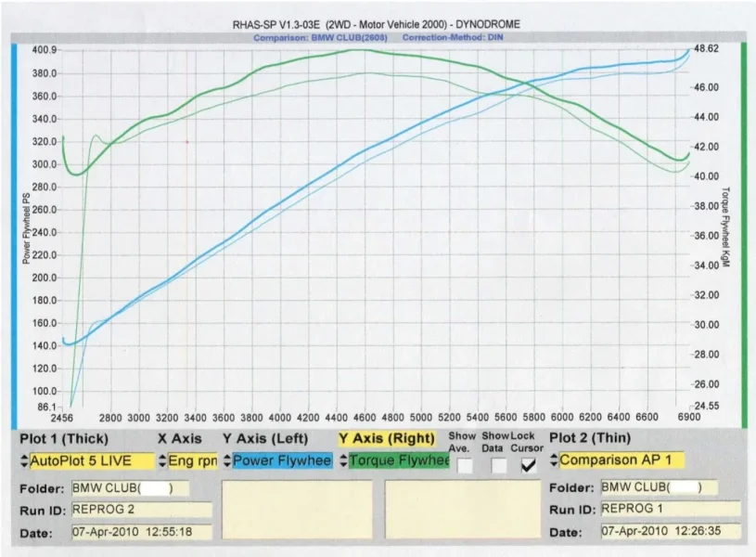Click the Y Axis Left Power Flywheel spinner arrows
Image resolution: width=756 pixels, height=557 pixels.
[227, 460]
